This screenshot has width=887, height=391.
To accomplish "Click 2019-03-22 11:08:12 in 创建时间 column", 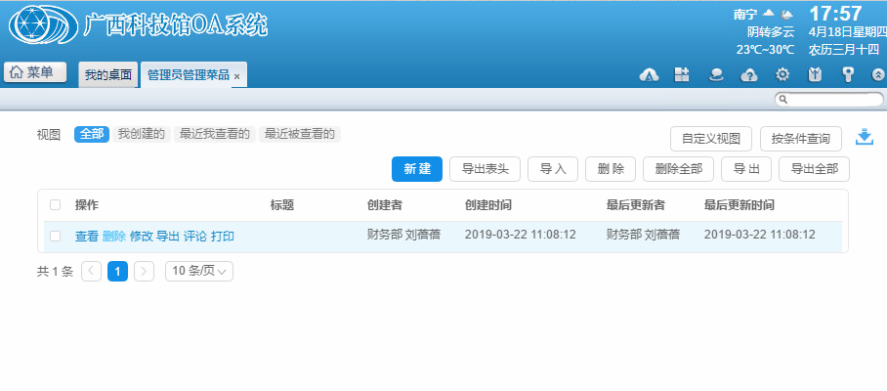I will pyautogui.click(x=520, y=234).
